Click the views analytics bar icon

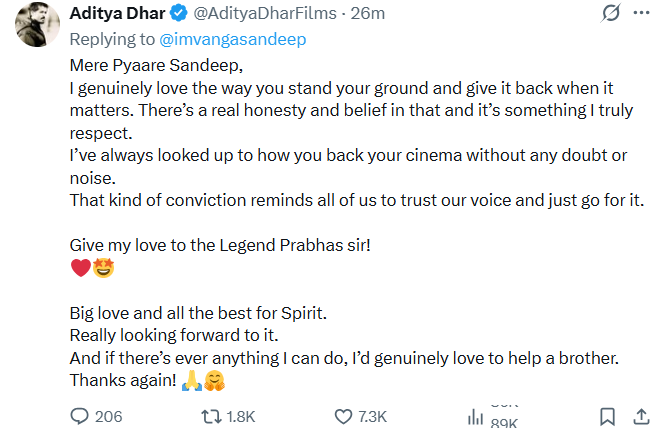tap(476, 417)
